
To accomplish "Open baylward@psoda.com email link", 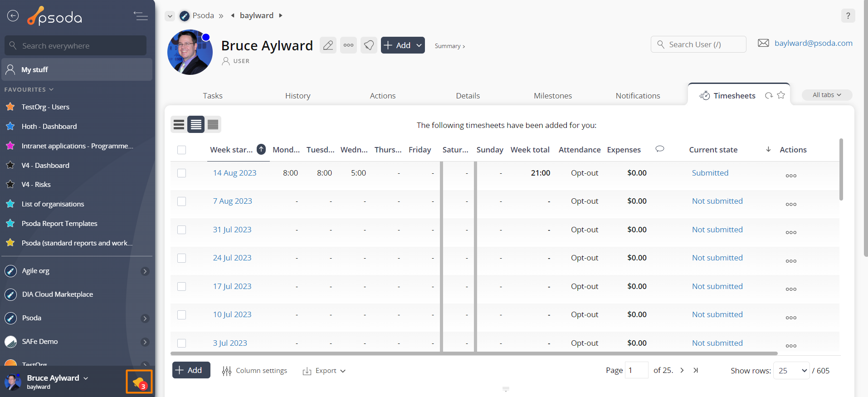I will (814, 43).
